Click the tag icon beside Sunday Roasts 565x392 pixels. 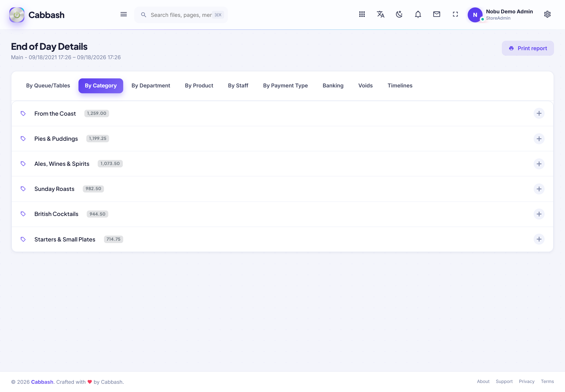click(x=23, y=189)
